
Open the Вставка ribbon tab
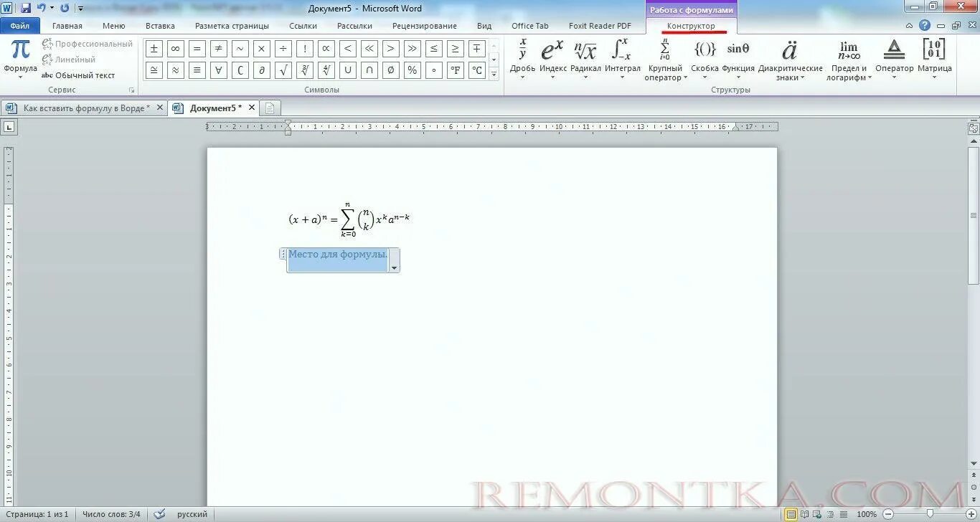(160, 26)
